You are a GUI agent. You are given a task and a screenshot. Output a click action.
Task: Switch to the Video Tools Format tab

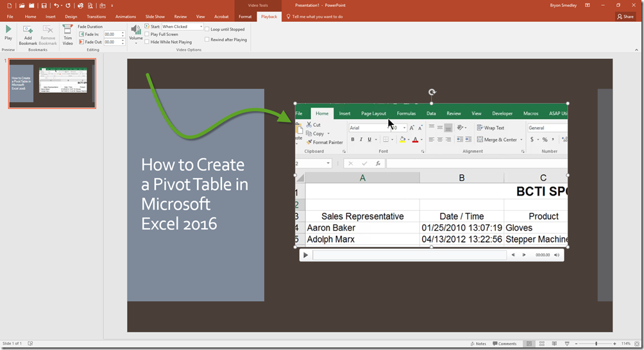(245, 17)
